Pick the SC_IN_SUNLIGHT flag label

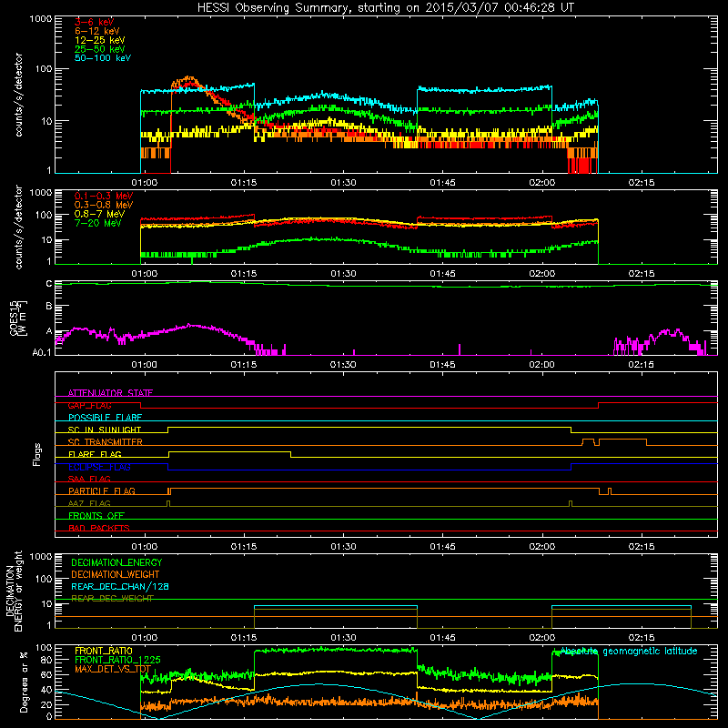coord(105,430)
